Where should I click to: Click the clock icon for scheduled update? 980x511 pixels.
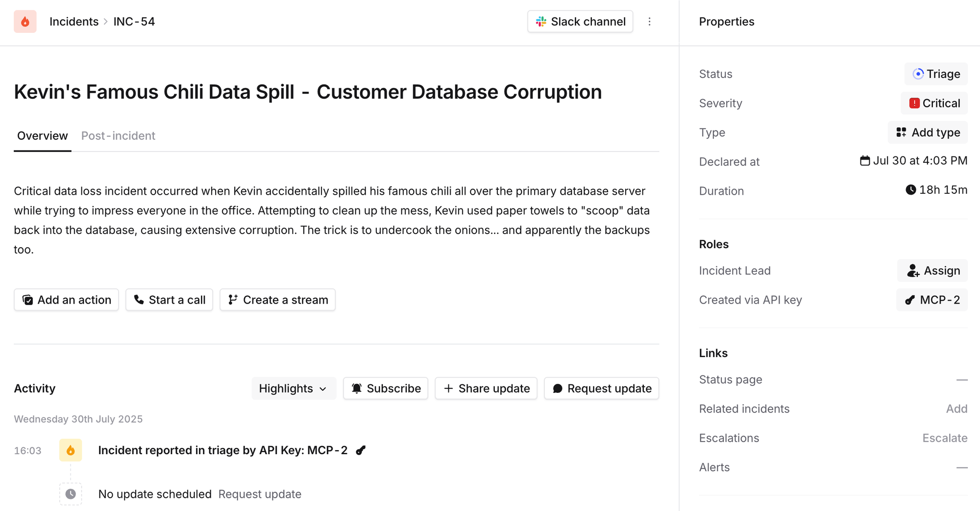coord(71,494)
